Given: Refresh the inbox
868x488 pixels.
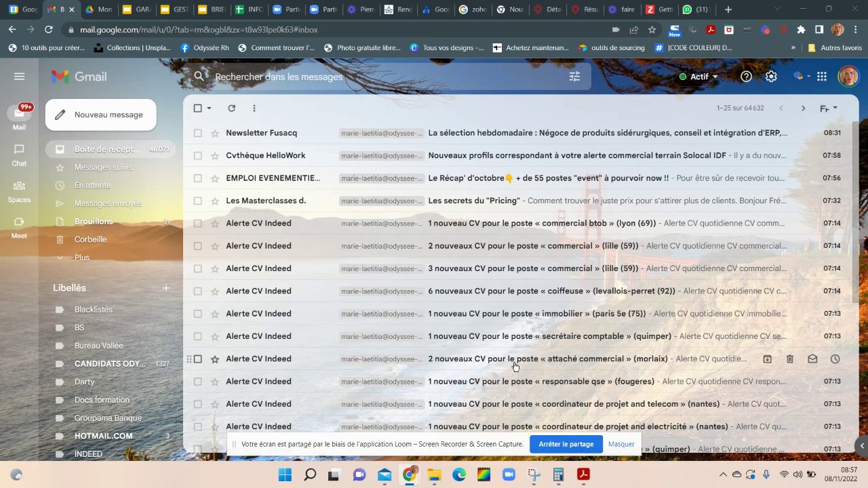Looking at the screenshot, I should (231, 108).
